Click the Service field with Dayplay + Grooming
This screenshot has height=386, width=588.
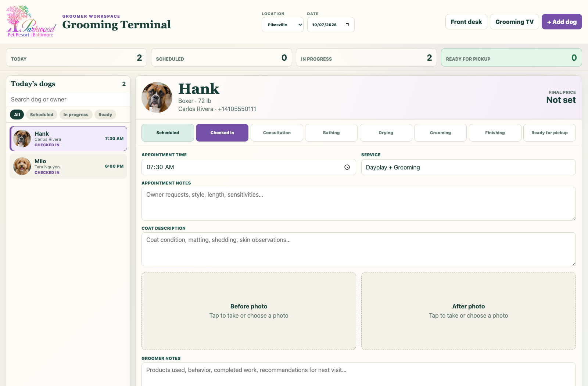pyautogui.click(x=469, y=167)
